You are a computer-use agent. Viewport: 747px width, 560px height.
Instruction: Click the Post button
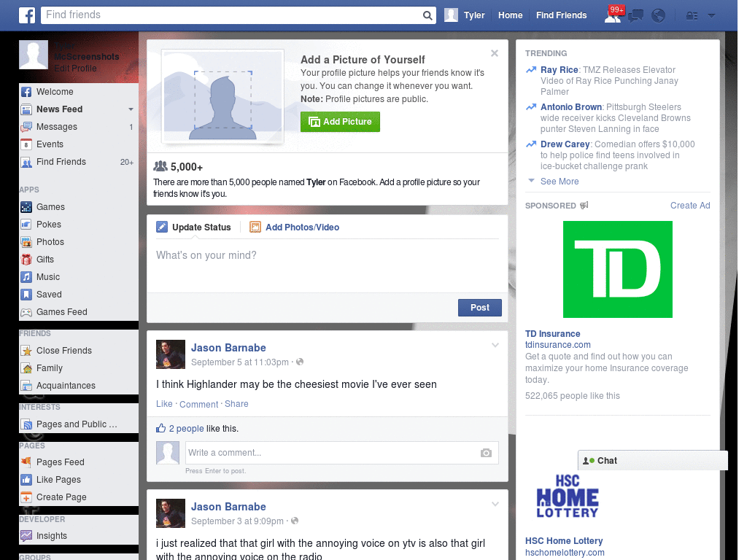coord(480,308)
